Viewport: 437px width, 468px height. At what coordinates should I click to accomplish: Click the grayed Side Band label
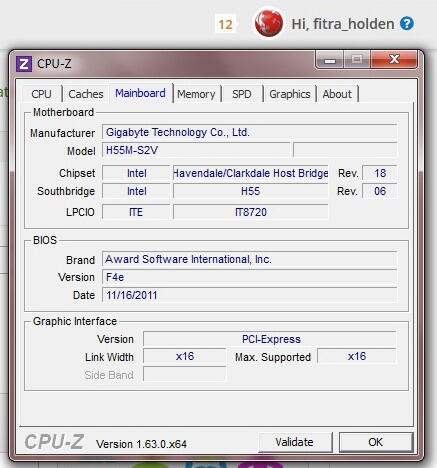(x=109, y=375)
